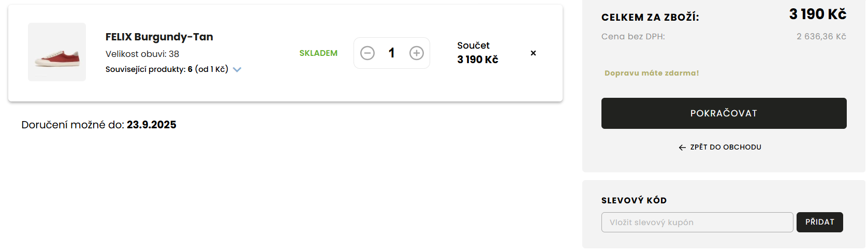Click the green SKLADEM stock label
Viewport: 868px width, 252px height.
coord(318,53)
